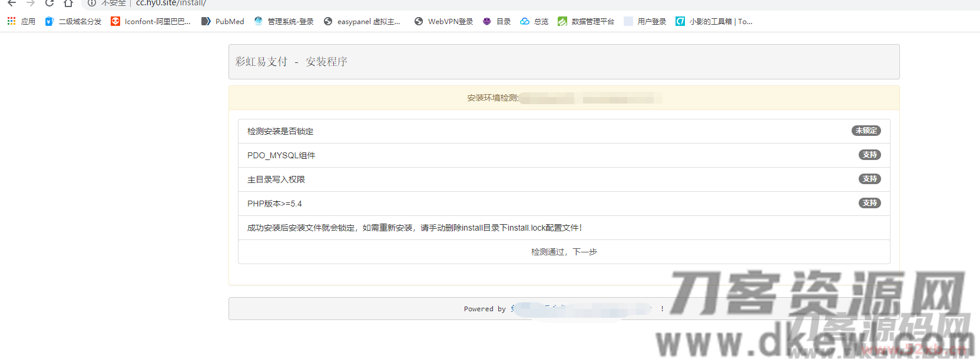Click the address bar URL cc.hy0.site/install/

point(171,3)
